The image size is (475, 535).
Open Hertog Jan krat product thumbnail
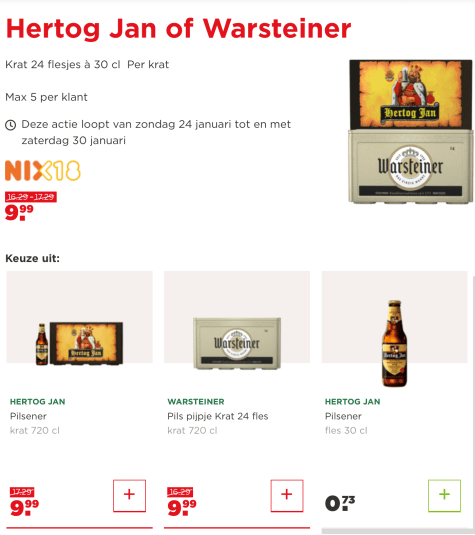click(x=80, y=343)
